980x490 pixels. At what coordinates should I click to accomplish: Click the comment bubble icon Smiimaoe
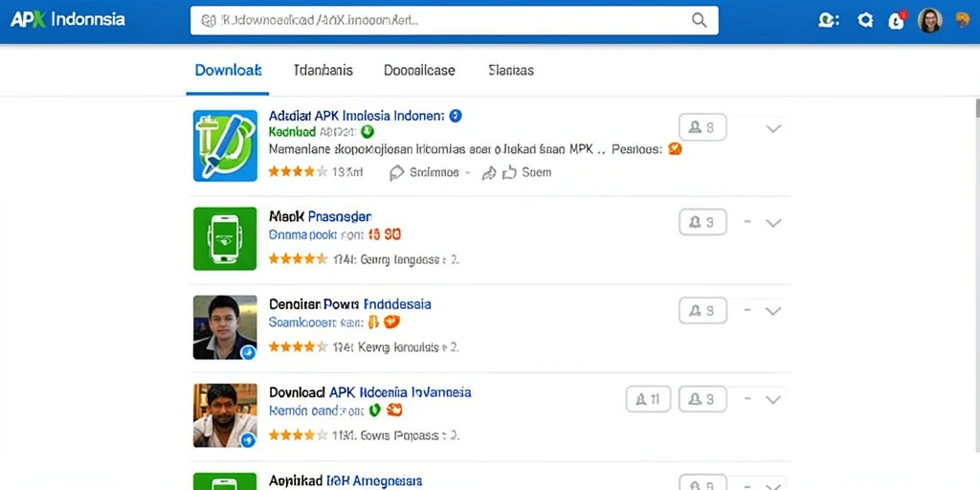396,172
